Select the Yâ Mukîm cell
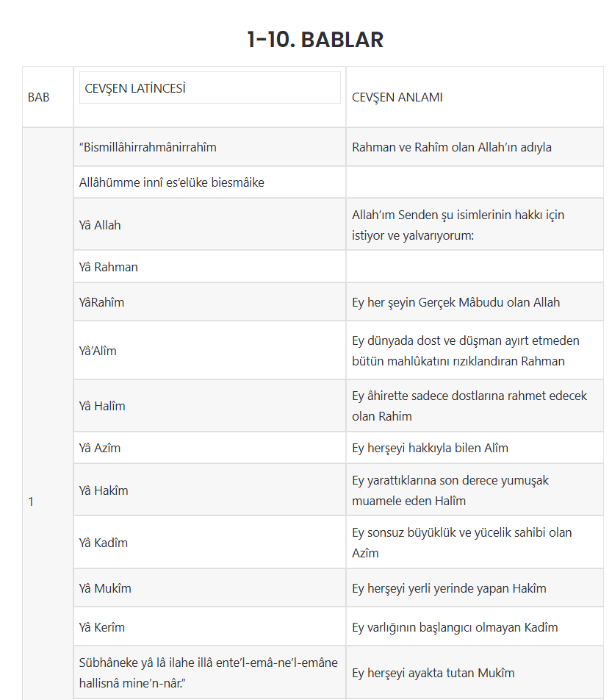This screenshot has width=612, height=700. 105,588
